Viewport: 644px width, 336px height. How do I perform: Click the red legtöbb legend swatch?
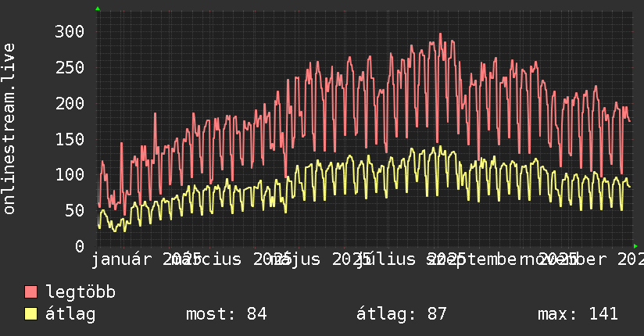pyautogui.click(x=30, y=291)
